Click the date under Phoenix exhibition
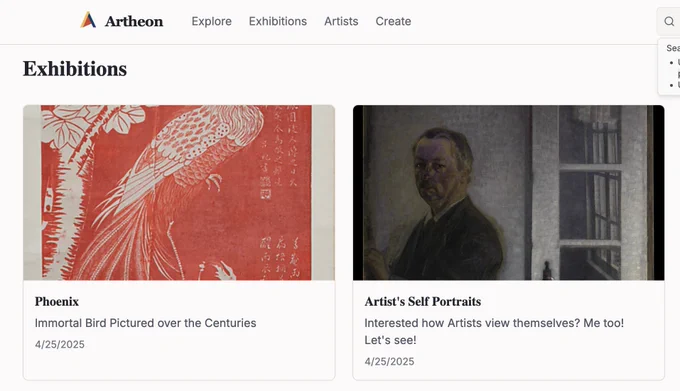680x391 pixels. [60, 345]
